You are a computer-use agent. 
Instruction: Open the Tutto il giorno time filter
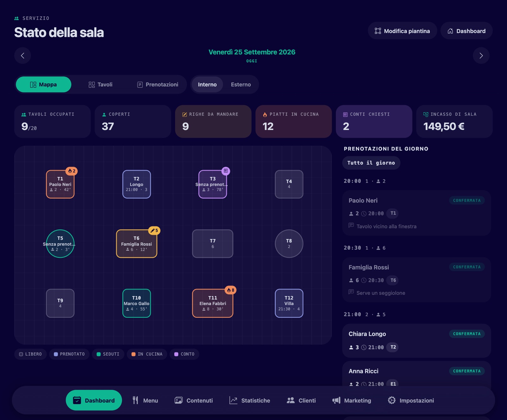click(371, 163)
